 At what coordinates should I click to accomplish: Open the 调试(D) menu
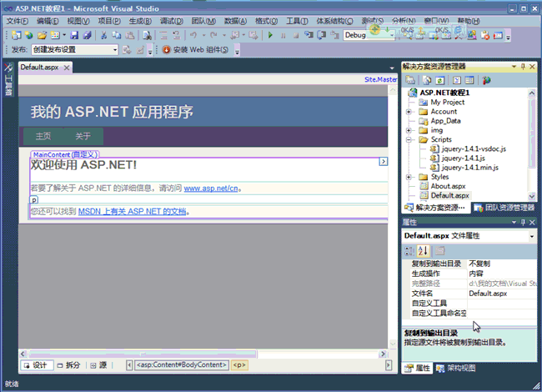[172, 21]
